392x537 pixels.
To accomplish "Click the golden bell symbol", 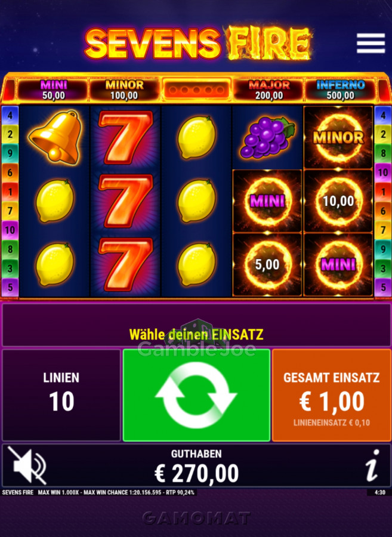I will (x=55, y=137).
